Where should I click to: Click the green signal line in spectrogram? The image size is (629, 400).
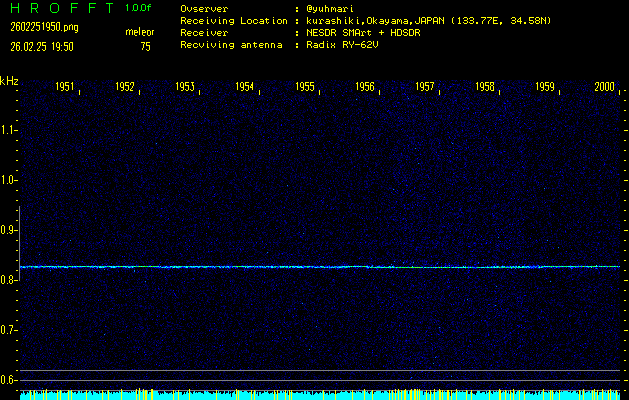click(x=320, y=267)
